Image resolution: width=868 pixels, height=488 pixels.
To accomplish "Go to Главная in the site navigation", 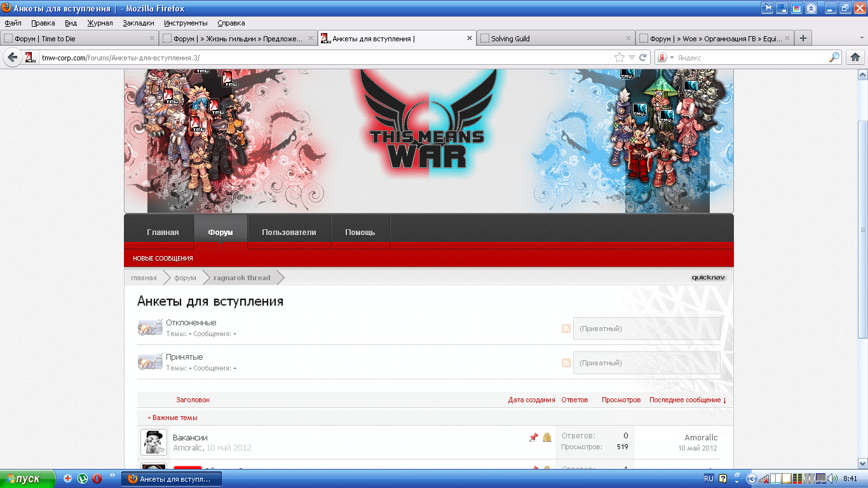I will (x=163, y=232).
